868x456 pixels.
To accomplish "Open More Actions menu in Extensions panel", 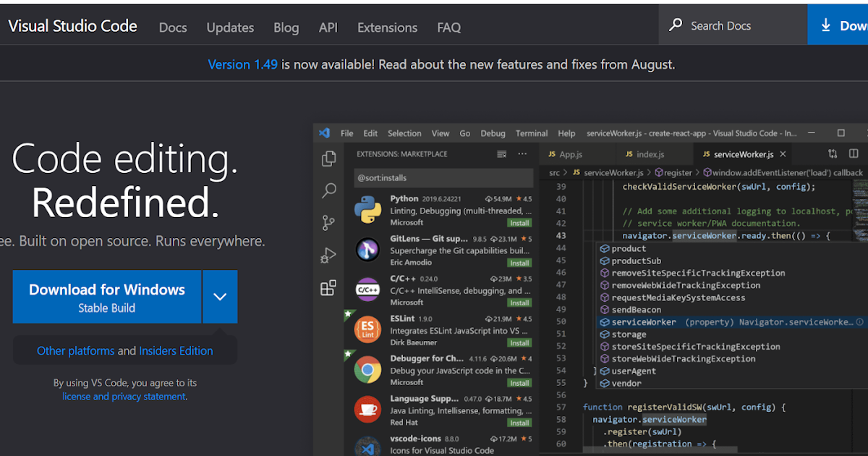I will click(x=522, y=153).
